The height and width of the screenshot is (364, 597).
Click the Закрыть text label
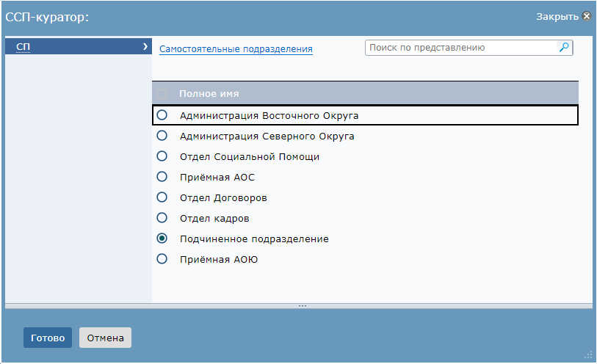(557, 16)
